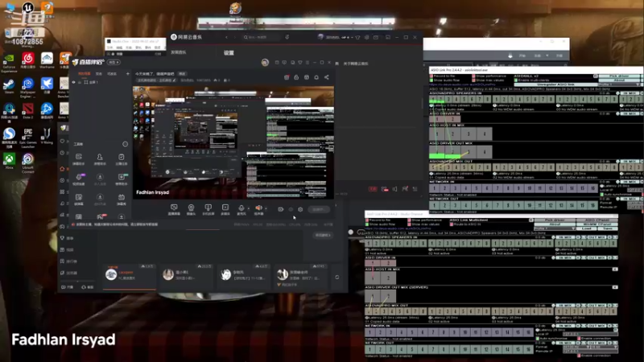Click the NetEase Cloud Music search field
This screenshot has height=362, width=644.
coord(260,37)
